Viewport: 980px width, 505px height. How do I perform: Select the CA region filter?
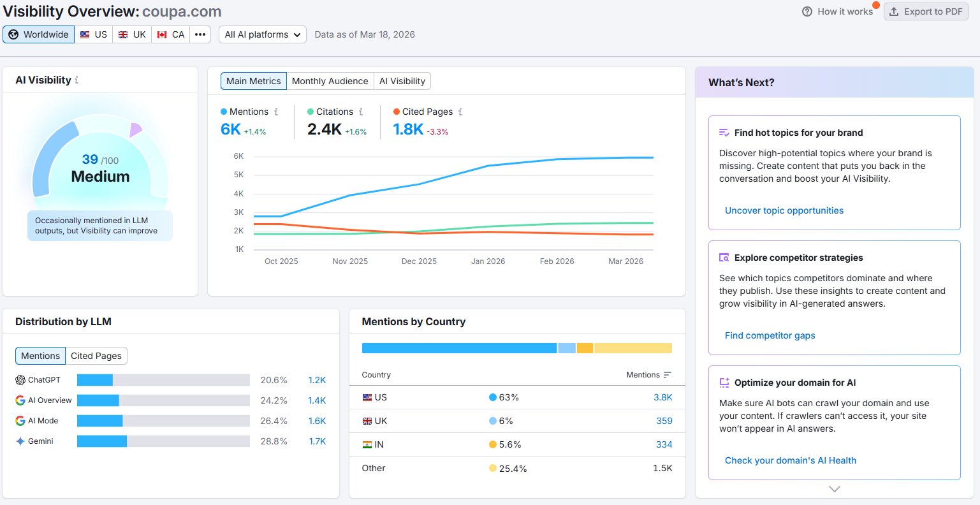171,34
